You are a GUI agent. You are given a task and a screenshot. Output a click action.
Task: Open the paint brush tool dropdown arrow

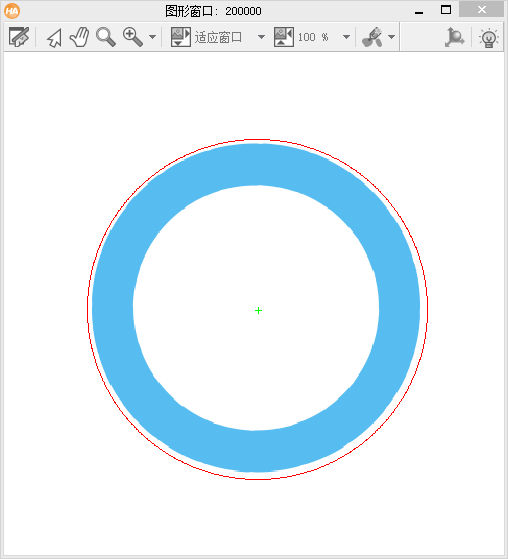pos(391,37)
